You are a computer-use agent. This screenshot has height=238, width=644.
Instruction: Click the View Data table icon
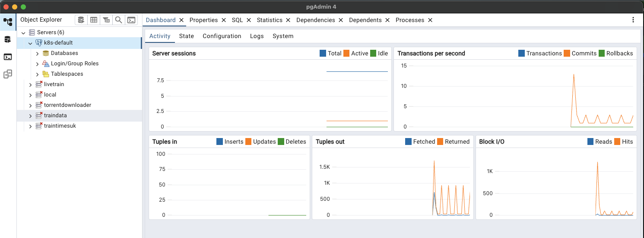(x=93, y=20)
